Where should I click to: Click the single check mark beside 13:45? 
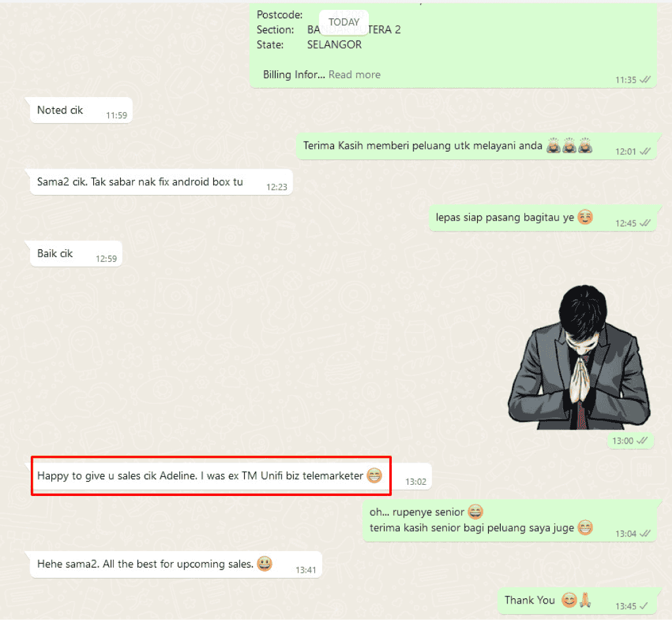[644, 606]
